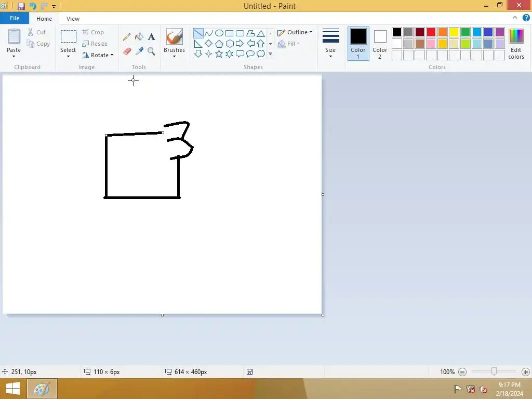The height and width of the screenshot is (399, 532).
Task: Open Edit colors dialog
Action: point(516,44)
